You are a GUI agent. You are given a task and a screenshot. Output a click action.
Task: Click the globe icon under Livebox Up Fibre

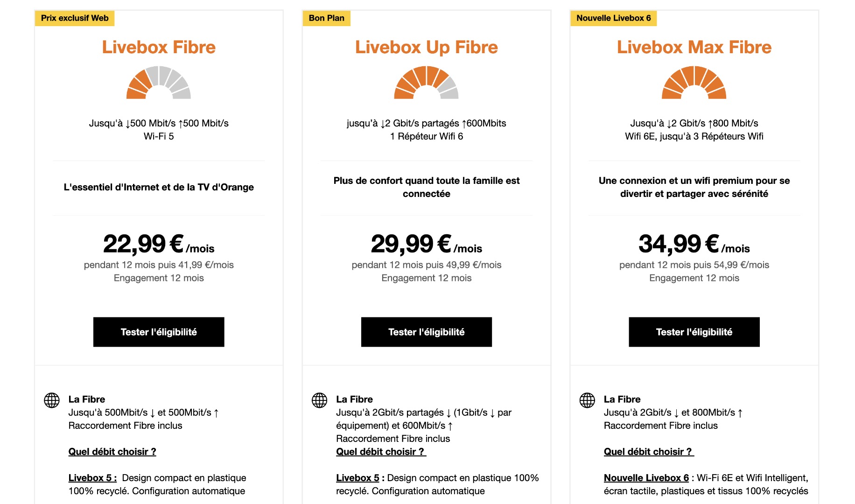tap(320, 400)
